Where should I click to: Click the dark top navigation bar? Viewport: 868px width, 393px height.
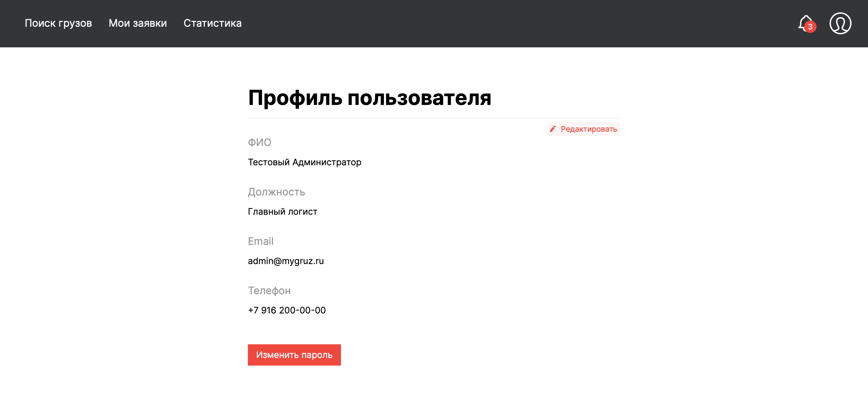coord(481,23)
